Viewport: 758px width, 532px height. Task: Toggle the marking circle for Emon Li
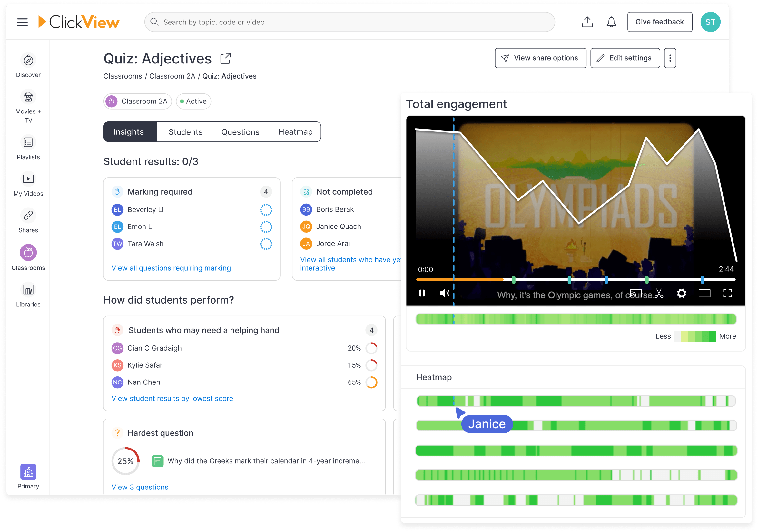coord(266,227)
